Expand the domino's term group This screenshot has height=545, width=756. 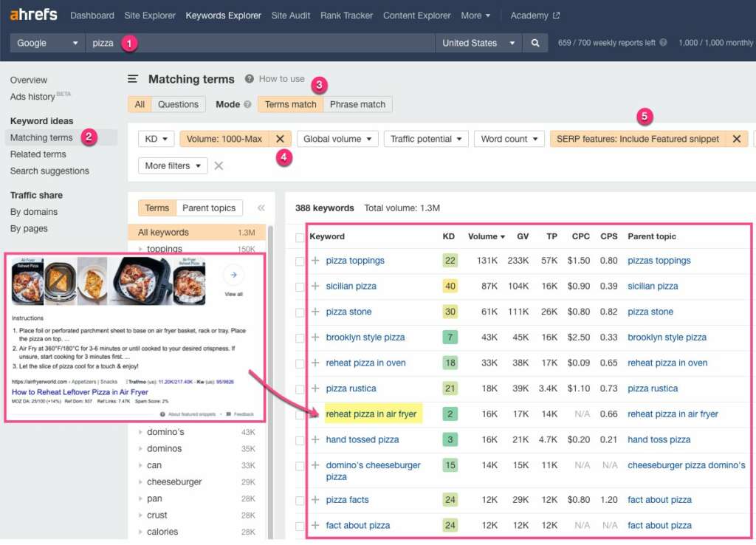click(140, 432)
